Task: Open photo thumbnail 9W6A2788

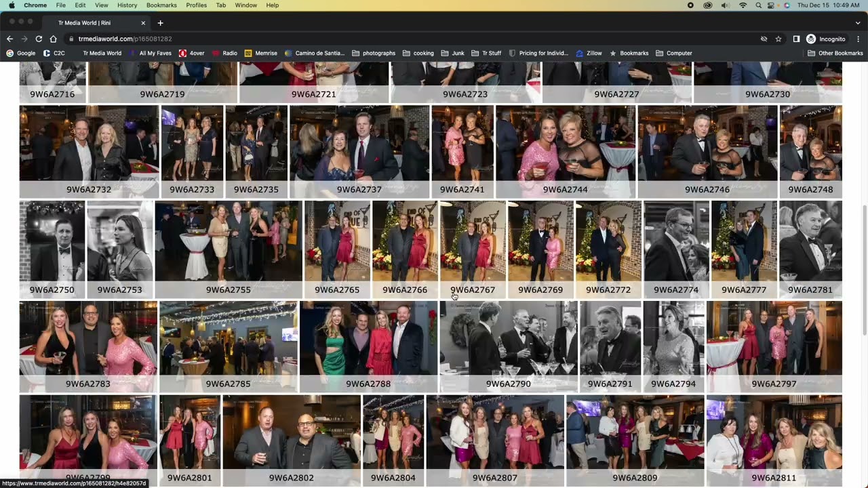Action: coord(368,346)
